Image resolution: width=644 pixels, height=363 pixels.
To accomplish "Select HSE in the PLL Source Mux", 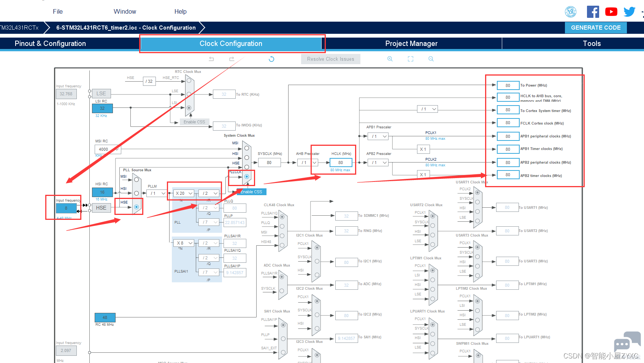I will [x=136, y=207].
